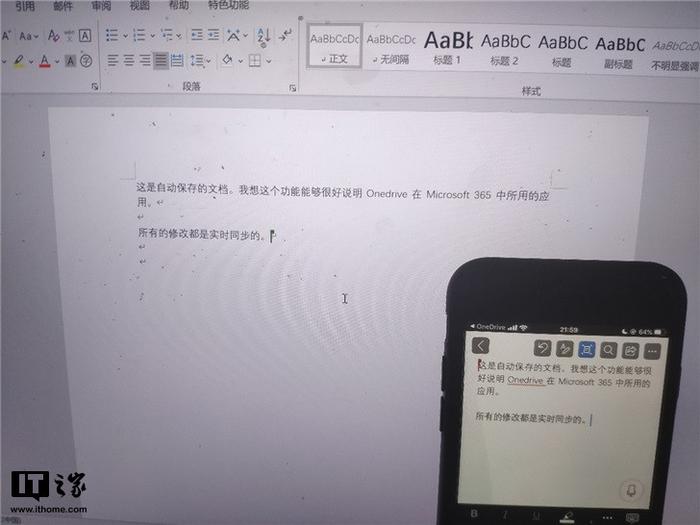Open the shading color dropdown arrow
Screen dimensions: 700x525
[x=241, y=61]
